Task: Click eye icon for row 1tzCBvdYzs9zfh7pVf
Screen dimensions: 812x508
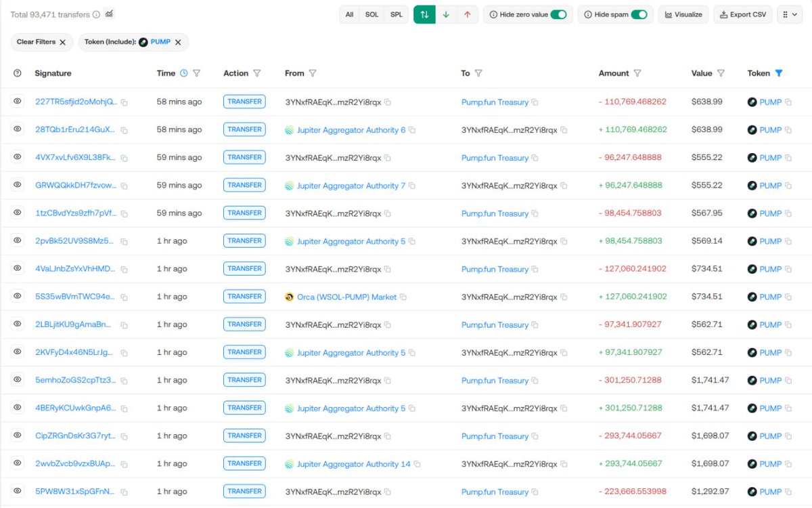Action: point(18,213)
